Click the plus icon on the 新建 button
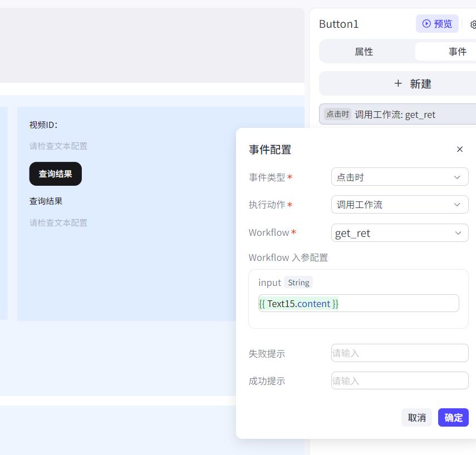The image size is (476, 455). 398,83
